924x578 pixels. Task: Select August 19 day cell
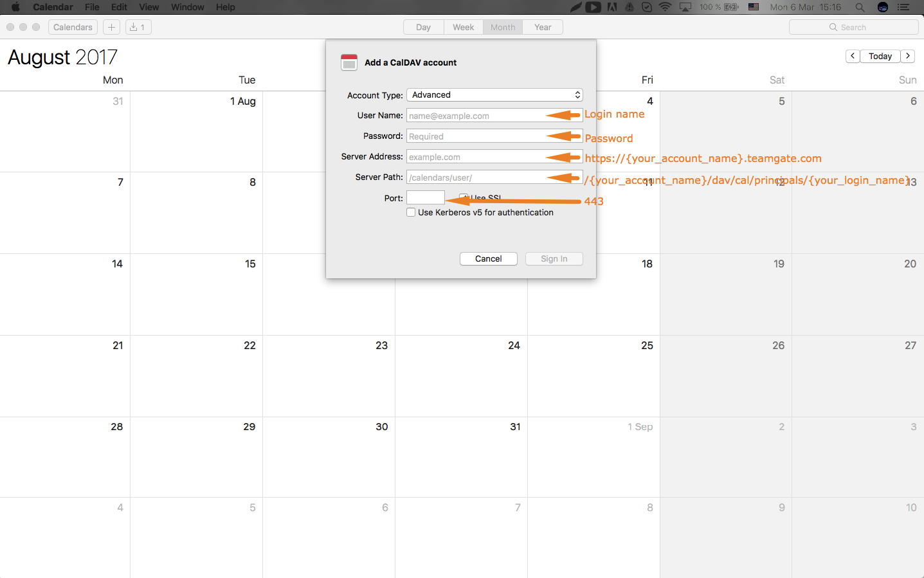click(x=726, y=294)
